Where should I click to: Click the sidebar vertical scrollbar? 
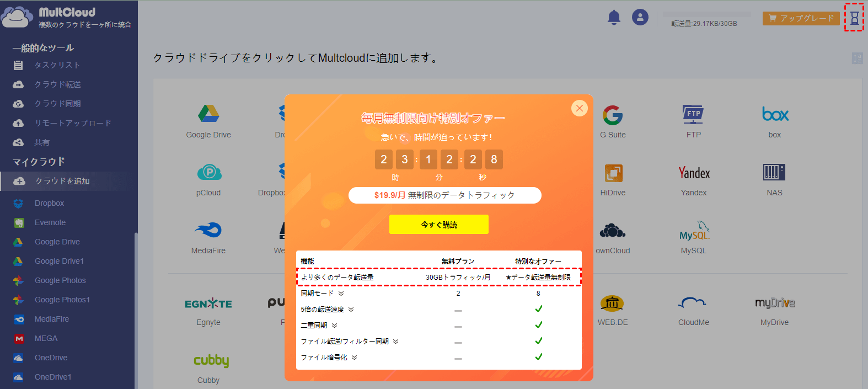tap(136, 310)
